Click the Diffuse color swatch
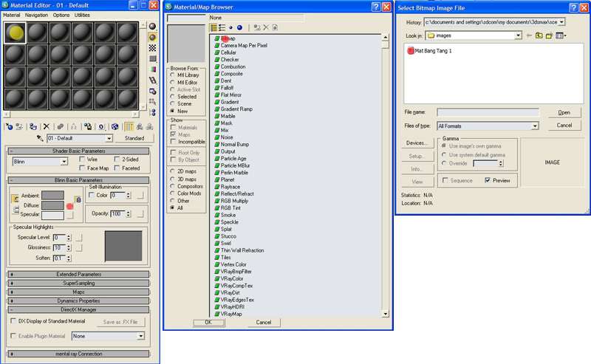Screen dimensions: 591x364 [x=52, y=205]
